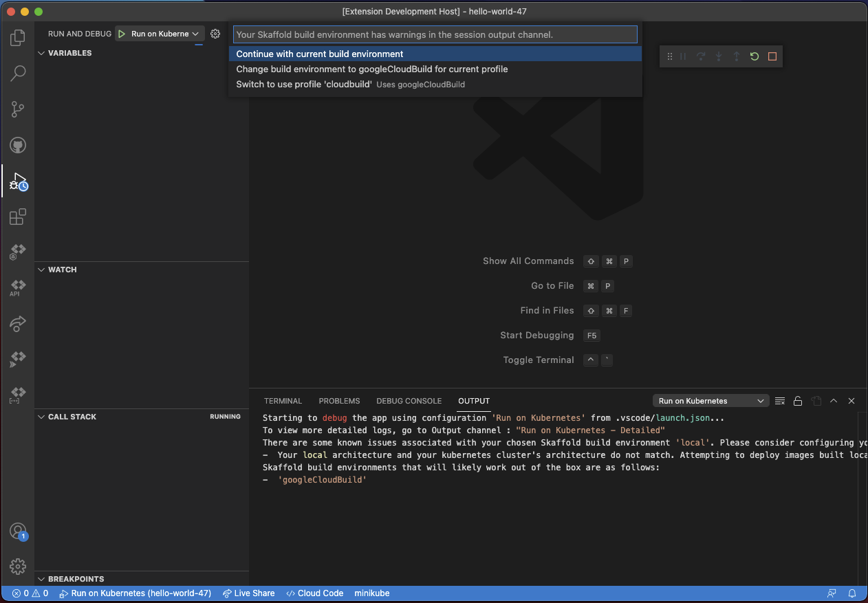Step out in debug toolbar
Screen dimensions: 868x603
pyautogui.click(x=737, y=56)
